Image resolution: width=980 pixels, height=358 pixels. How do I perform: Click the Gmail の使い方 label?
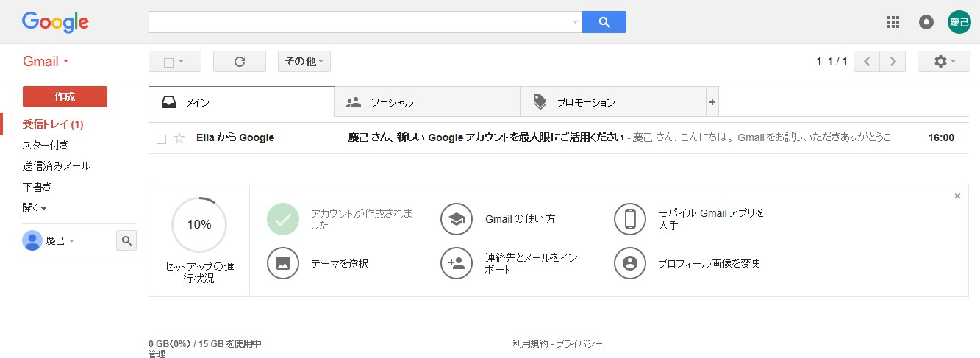[x=521, y=219]
